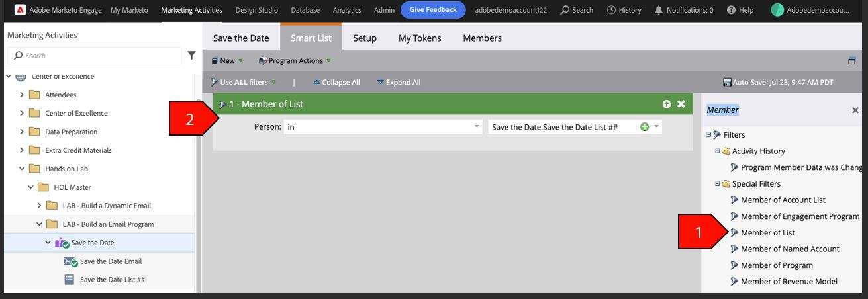Click the Member of Revenue Model filter icon
The height and width of the screenshot is (299, 868).
pos(734,282)
